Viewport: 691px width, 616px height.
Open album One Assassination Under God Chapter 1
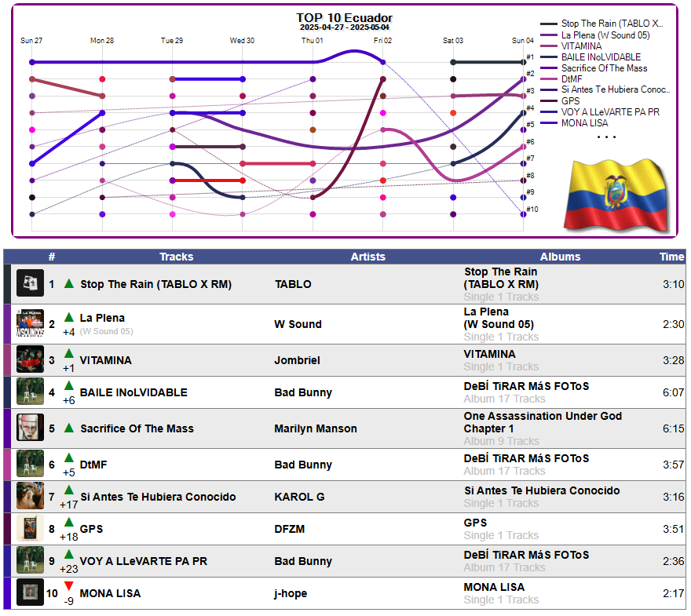[543, 422]
